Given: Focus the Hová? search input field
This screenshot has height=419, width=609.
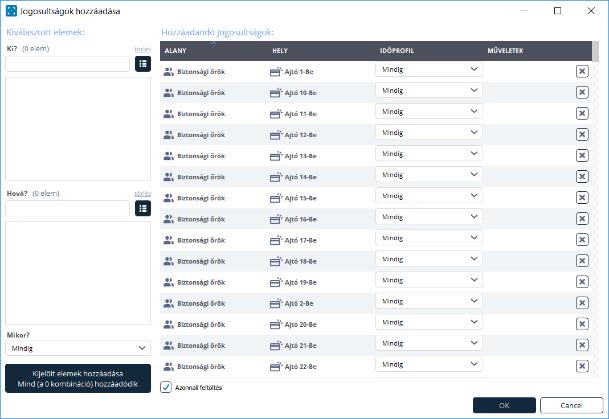Looking at the screenshot, I should pos(68,209).
